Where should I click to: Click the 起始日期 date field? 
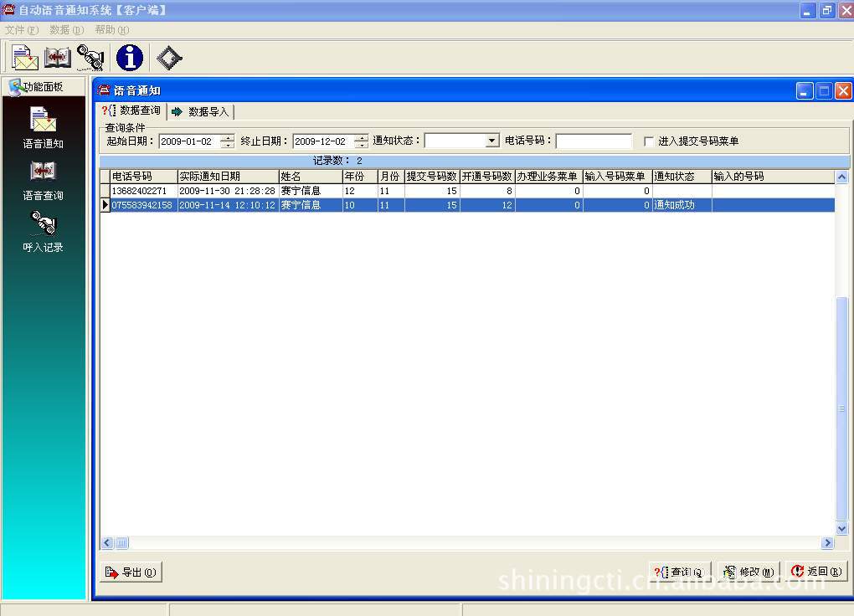[x=189, y=141]
